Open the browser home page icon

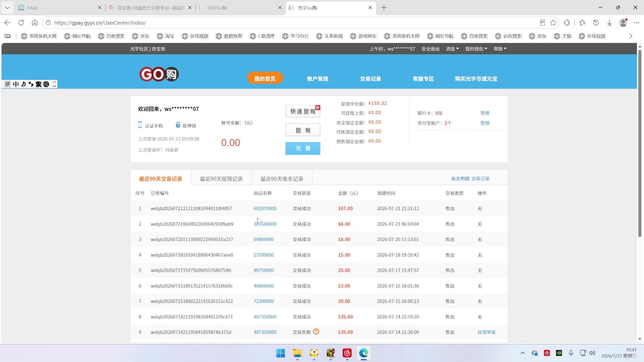point(35,22)
